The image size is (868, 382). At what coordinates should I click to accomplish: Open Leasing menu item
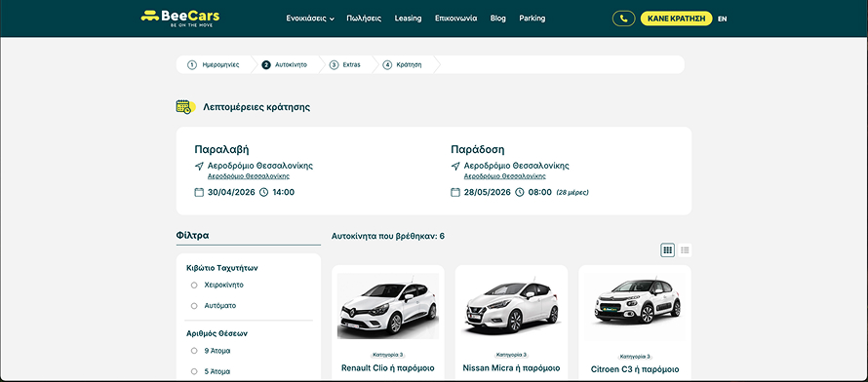click(x=408, y=19)
